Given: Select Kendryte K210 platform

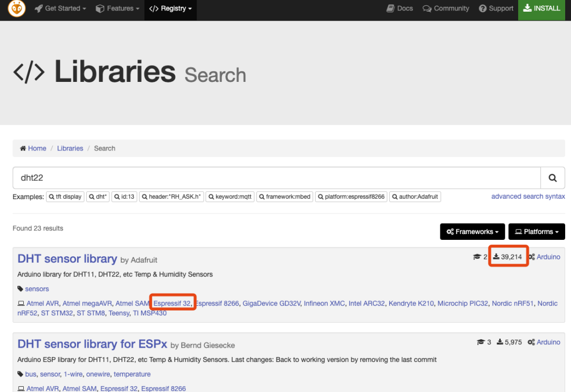Looking at the screenshot, I should [411, 304].
